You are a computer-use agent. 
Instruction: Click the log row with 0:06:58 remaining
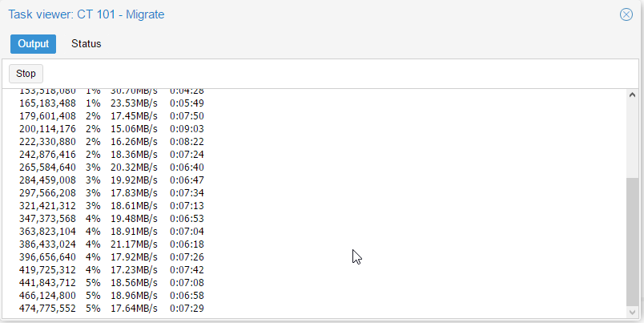111,296
